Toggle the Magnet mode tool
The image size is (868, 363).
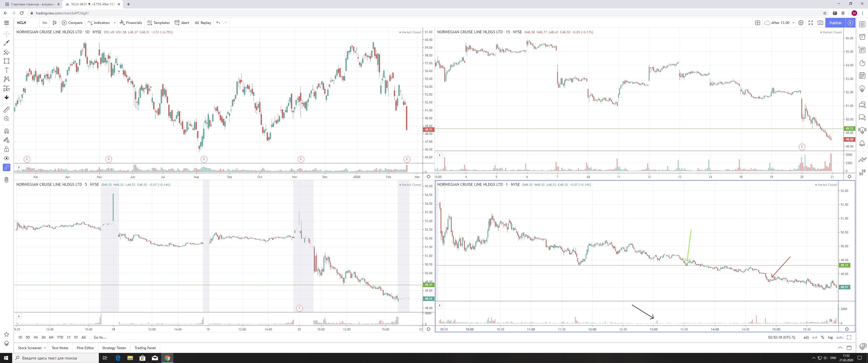6,131
